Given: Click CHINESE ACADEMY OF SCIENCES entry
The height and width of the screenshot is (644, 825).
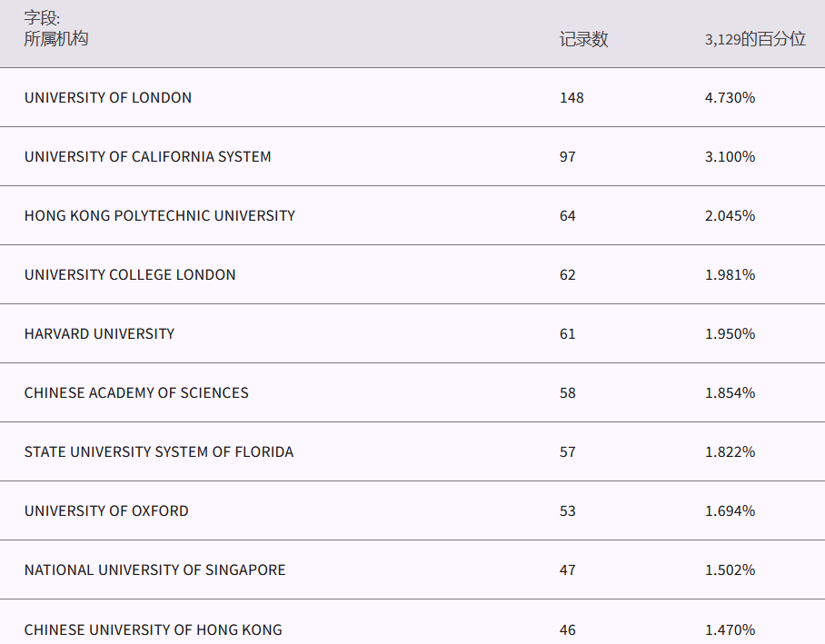Looking at the screenshot, I should [136, 393].
